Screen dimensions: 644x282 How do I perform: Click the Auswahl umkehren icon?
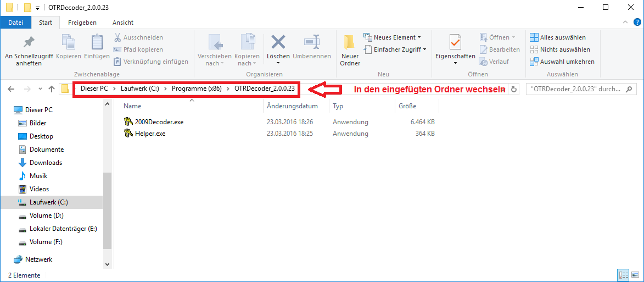point(534,62)
